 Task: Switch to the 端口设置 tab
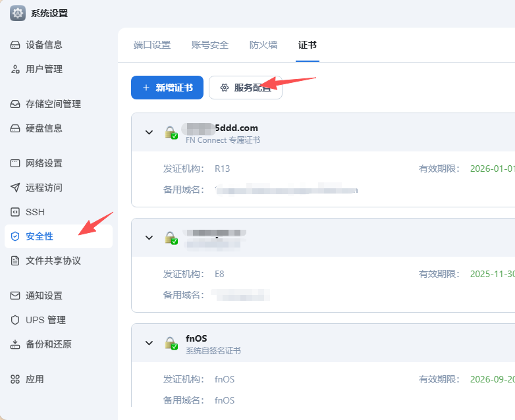point(152,45)
